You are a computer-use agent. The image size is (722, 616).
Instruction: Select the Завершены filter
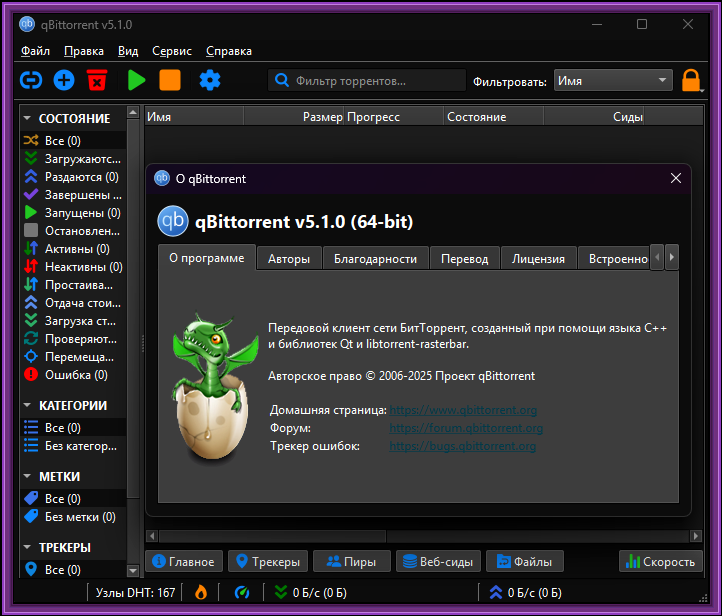73,195
